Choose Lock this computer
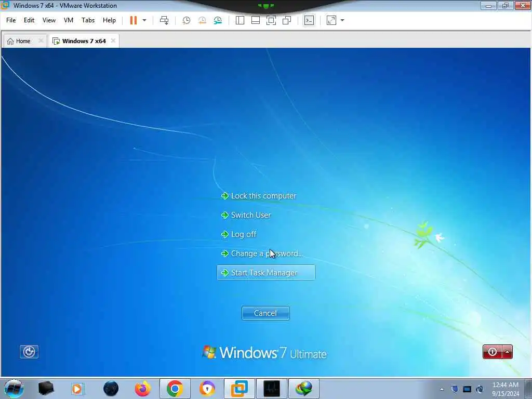 pos(259,196)
